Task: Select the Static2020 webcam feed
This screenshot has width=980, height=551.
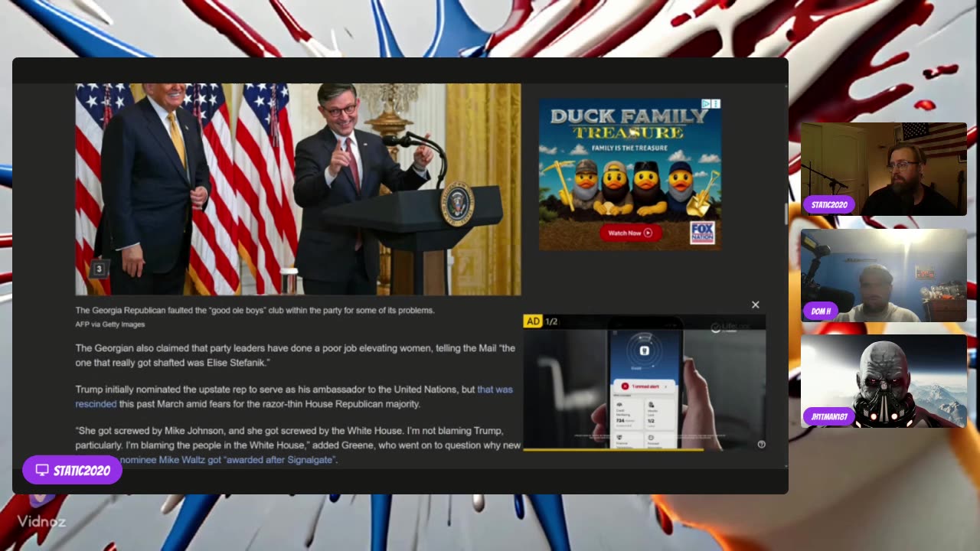Action: click(884, 169)
